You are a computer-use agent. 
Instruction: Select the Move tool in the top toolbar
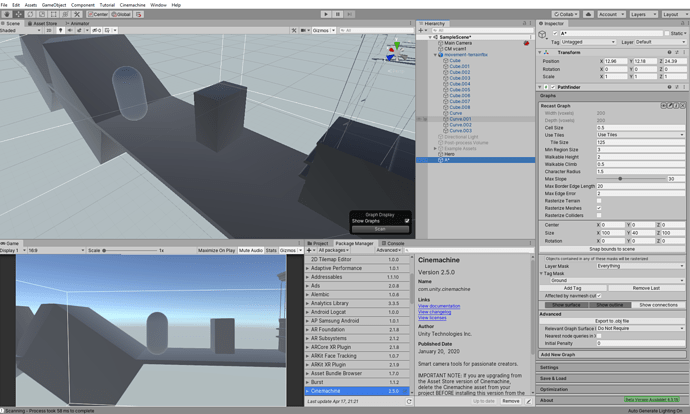click(18, 14)
